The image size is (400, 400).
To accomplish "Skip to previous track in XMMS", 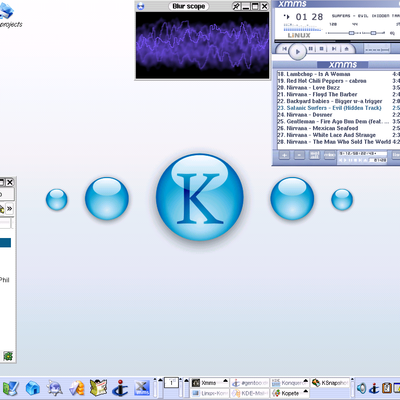I will [284, 49].
